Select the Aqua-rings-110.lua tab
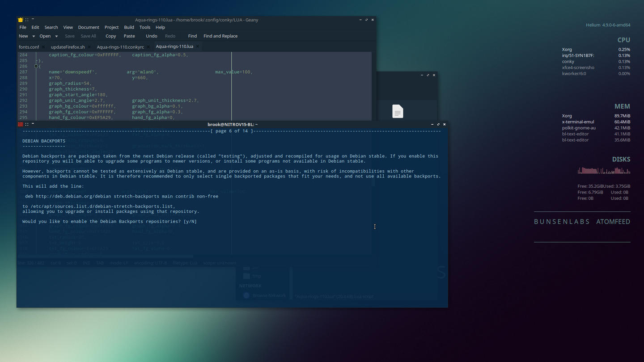Image resolution: width=644 pixels, height=362 pixels. point(174,46)
